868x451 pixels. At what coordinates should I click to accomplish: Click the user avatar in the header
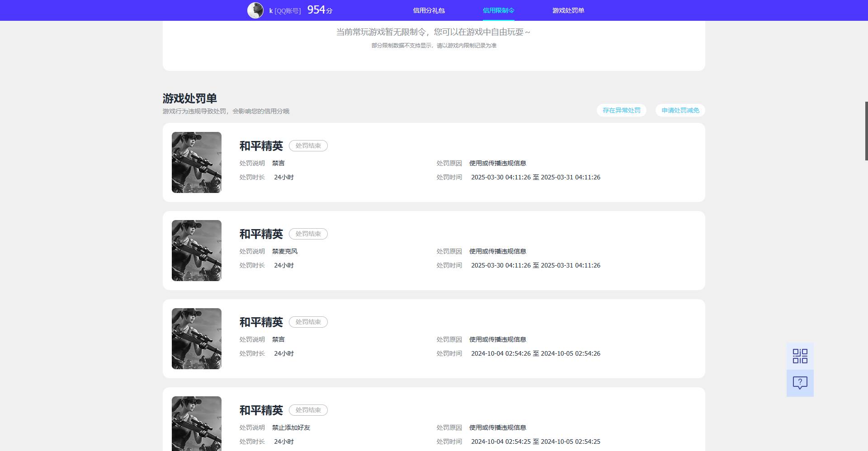(x=255, y=10)
